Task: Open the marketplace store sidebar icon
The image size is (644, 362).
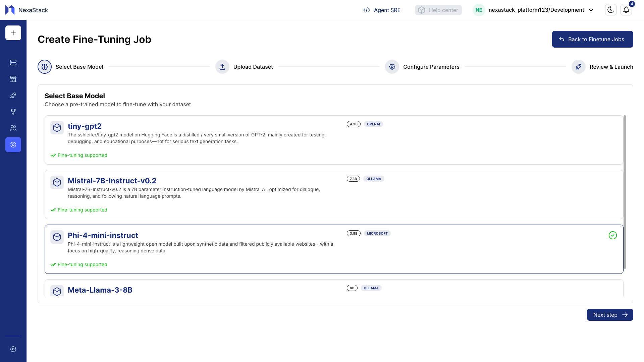Action: coord(13,79)
